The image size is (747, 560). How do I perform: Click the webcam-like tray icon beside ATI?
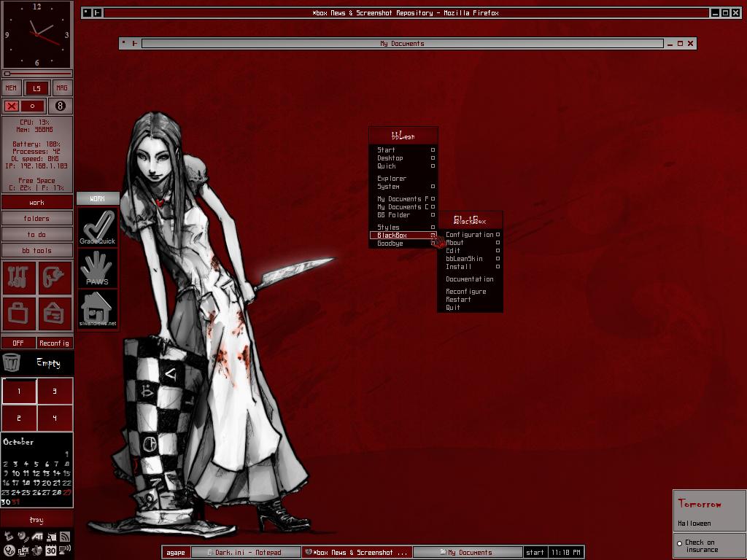pos(23,536)
